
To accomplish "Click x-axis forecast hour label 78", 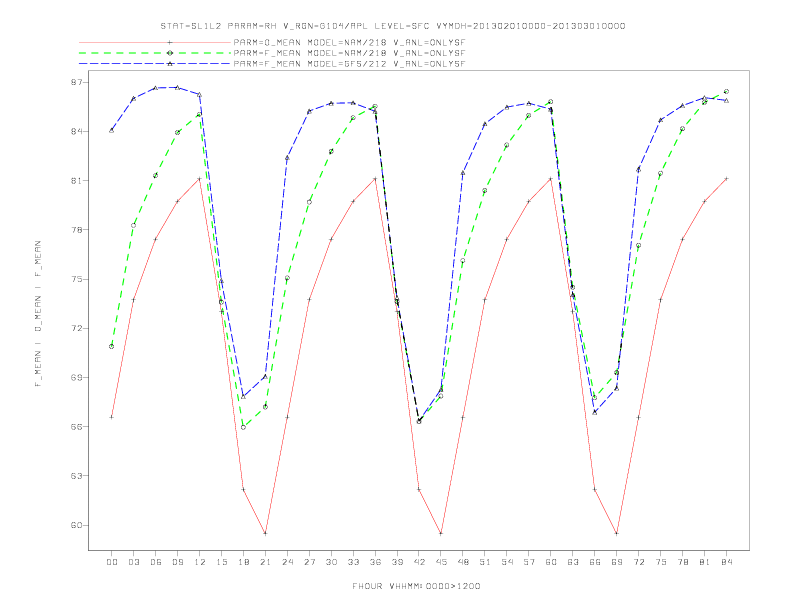I will click(x=683, y=562).
